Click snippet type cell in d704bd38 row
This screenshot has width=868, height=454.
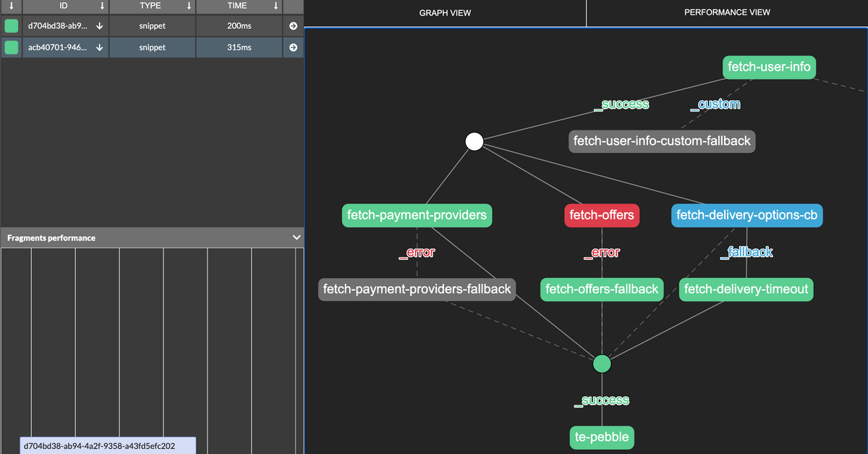tap(153, 26)
